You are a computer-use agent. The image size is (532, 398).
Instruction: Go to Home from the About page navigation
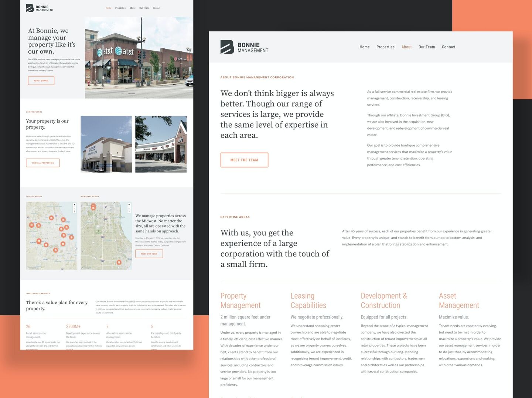pos(365,47)
